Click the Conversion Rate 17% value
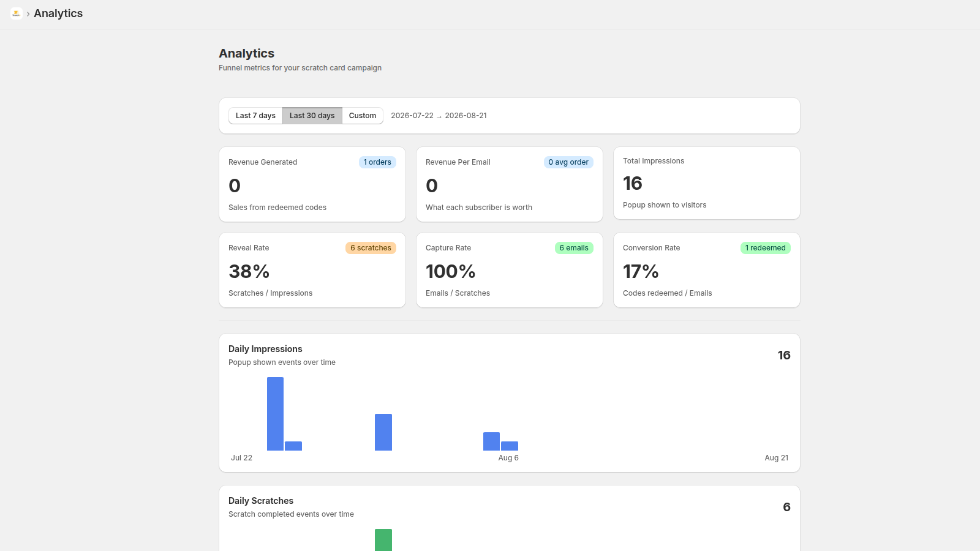This screenshot has width=980, height=551. click(x=641, y=271)
